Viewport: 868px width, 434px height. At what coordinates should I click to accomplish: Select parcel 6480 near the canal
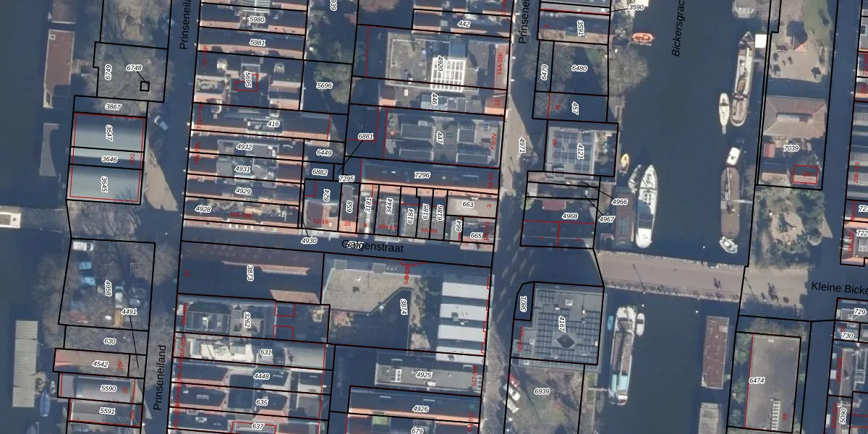(579, 69)
